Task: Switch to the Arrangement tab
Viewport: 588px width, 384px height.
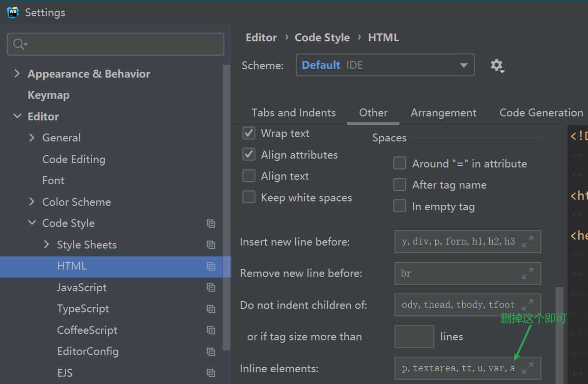Action: pos(443,112)
